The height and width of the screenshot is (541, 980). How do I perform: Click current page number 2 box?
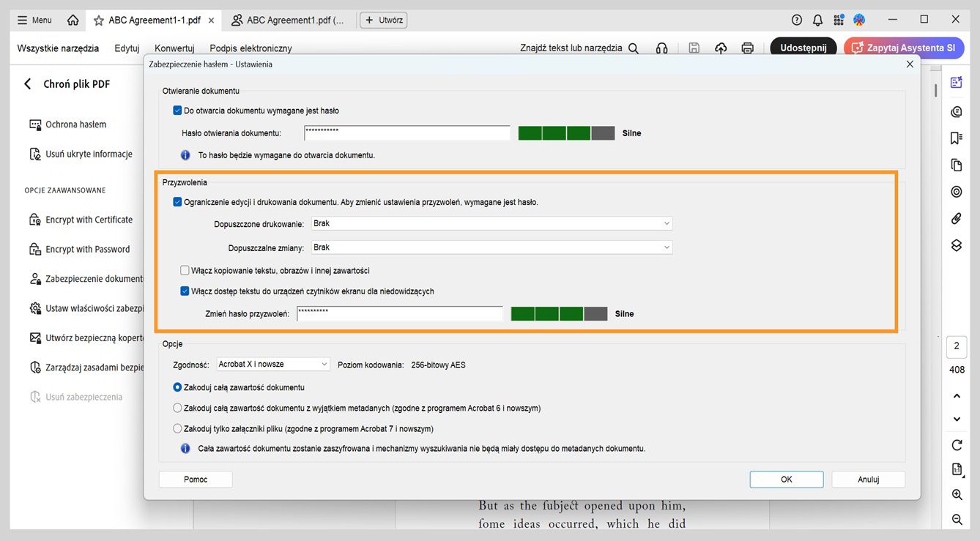pyautogui.click(x=957, y=346)
